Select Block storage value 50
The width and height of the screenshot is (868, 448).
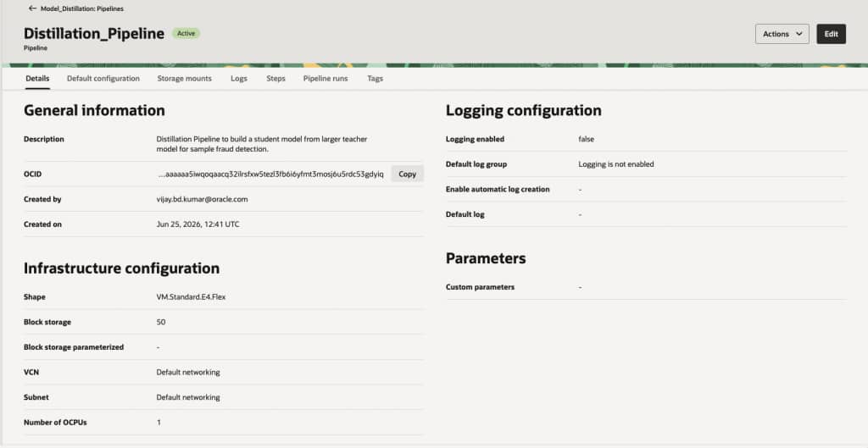[160, 322]
